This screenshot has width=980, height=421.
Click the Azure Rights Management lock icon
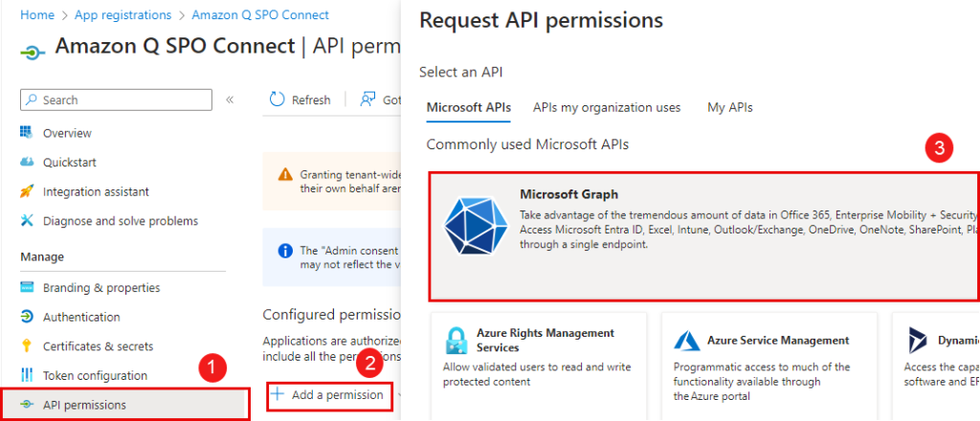456,341
